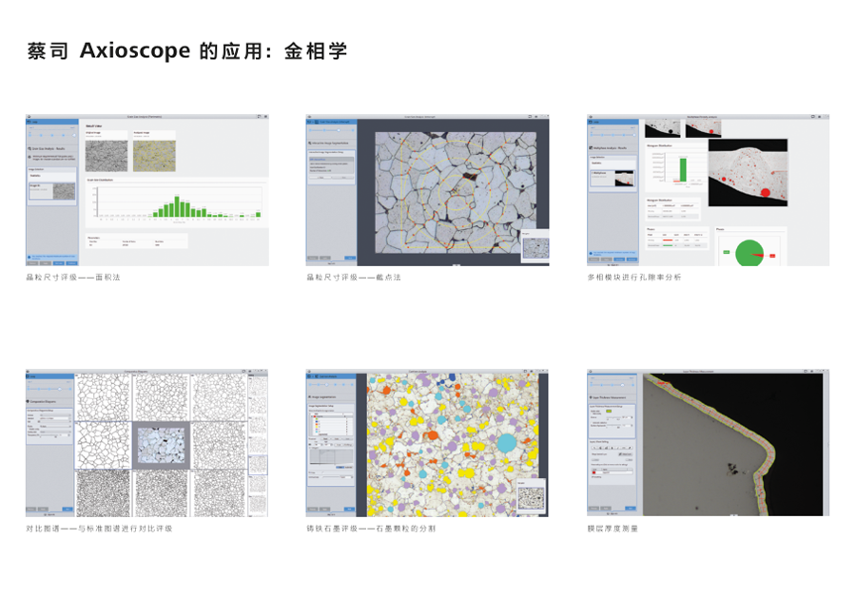Maximize the grain size planimetric window via title icon
The width and height of the screenshot is (856, 616).
tap(259, 117)
